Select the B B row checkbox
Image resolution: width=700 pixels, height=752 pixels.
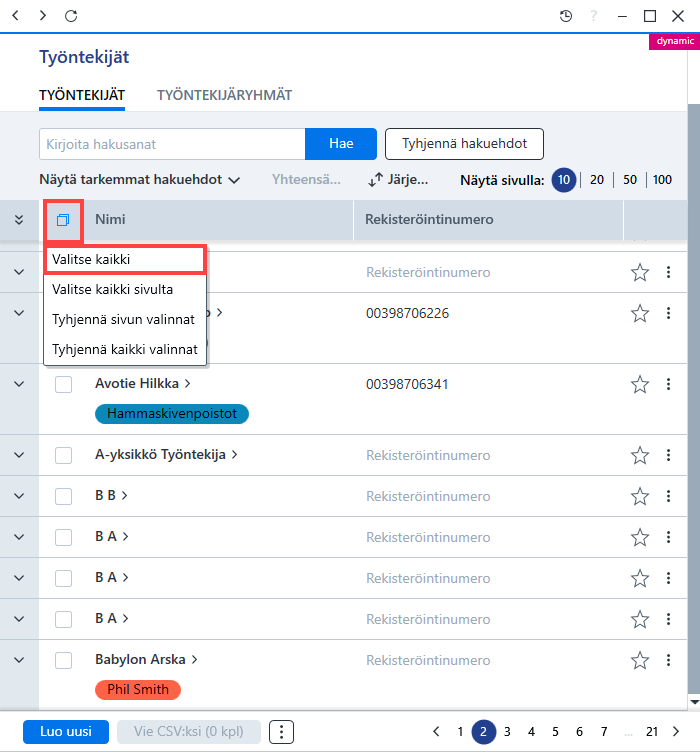tap(63, 496)
